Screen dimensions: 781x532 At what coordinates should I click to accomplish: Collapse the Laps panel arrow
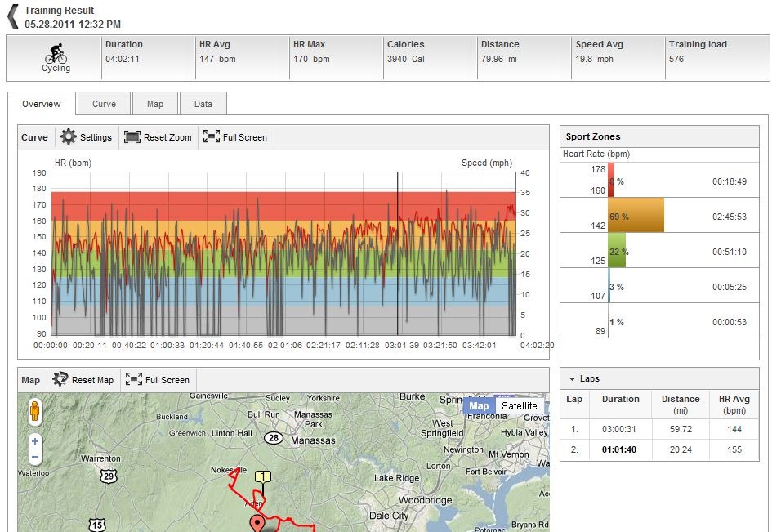[x=572, y=379]
